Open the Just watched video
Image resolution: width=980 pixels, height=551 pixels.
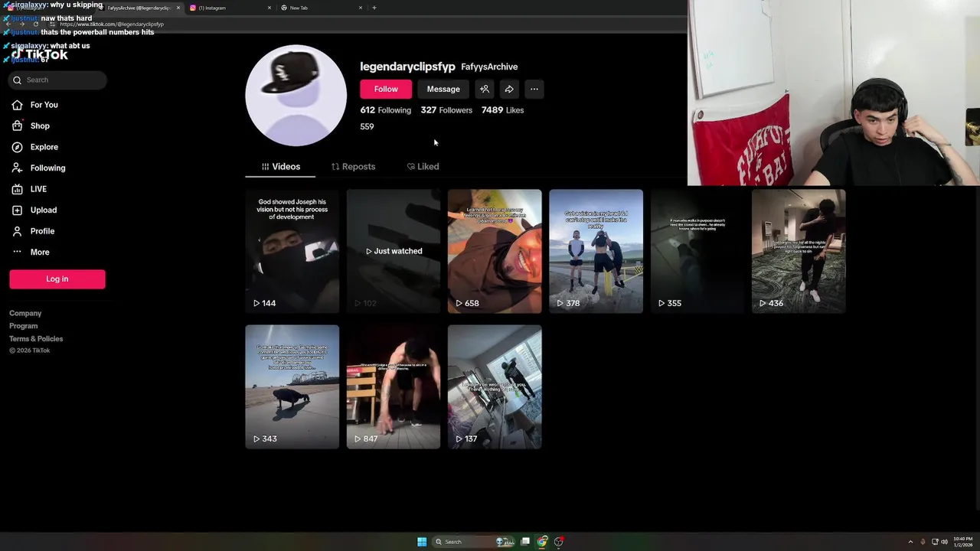click(394, 251)
